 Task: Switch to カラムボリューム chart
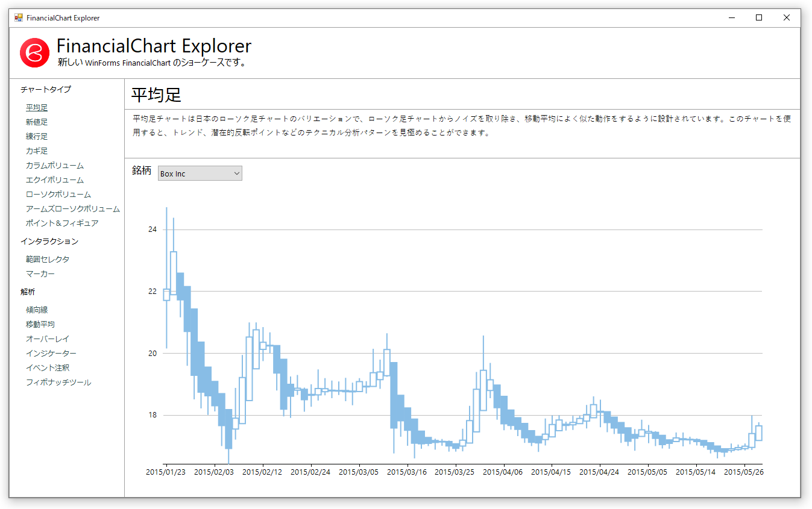coord(55,166)
